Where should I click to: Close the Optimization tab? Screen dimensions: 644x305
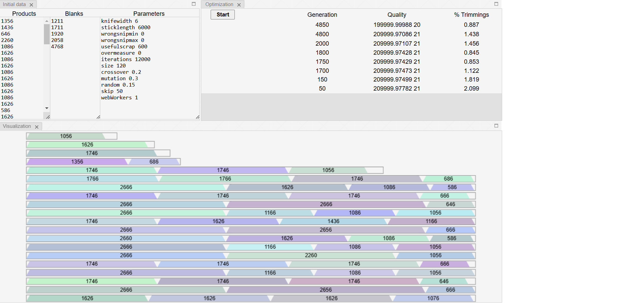[x=239, y=5]
